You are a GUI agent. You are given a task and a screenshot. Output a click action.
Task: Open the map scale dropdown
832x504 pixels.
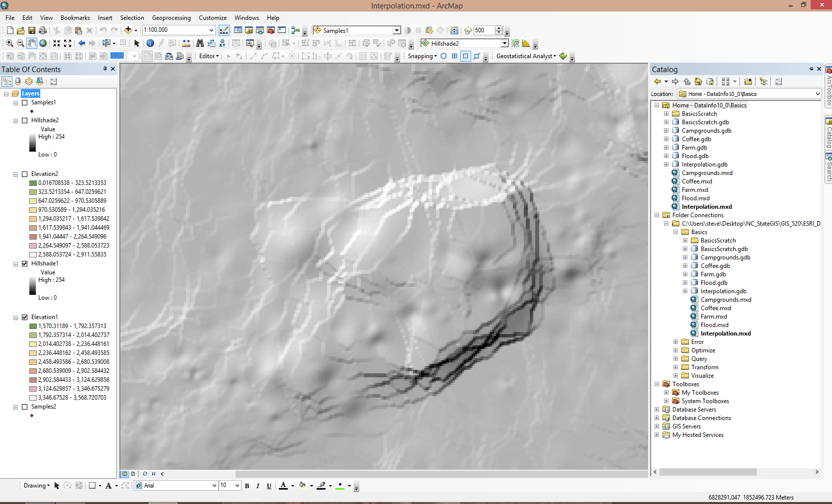(x=211, y=30)
